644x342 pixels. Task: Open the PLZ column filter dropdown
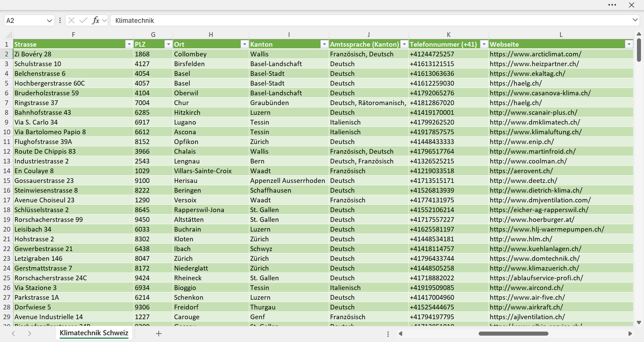[x=168, y=44]
